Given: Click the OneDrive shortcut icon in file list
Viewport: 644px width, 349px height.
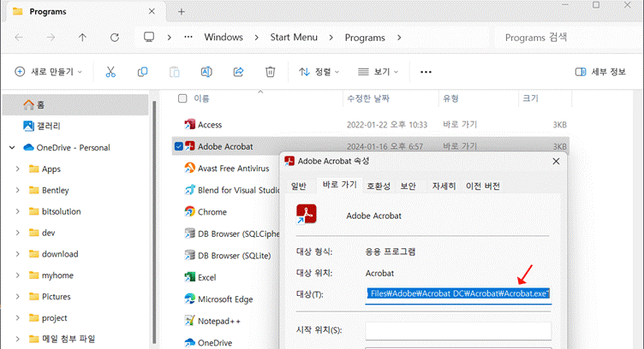Looking at the screenshot, I should point(190,342).
